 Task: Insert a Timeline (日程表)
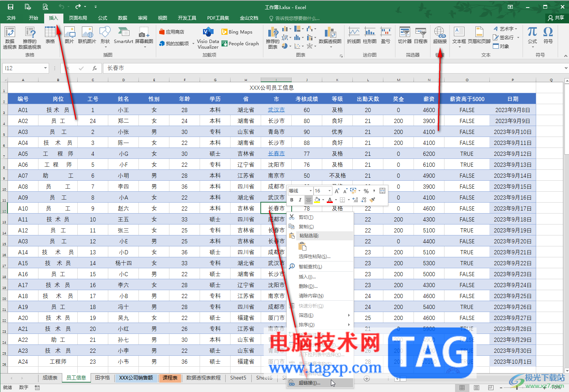click(421, 35)
